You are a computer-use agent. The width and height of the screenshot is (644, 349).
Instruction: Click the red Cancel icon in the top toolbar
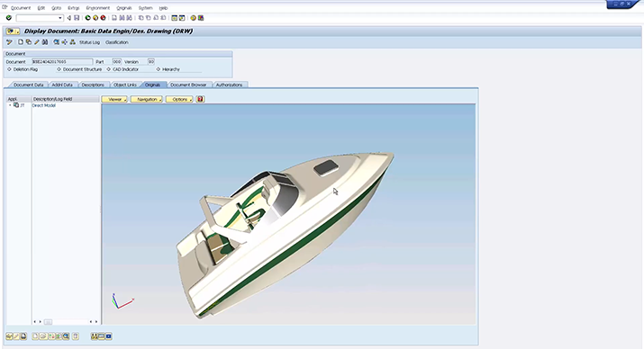pyautogui.click(x=103, y=18)
